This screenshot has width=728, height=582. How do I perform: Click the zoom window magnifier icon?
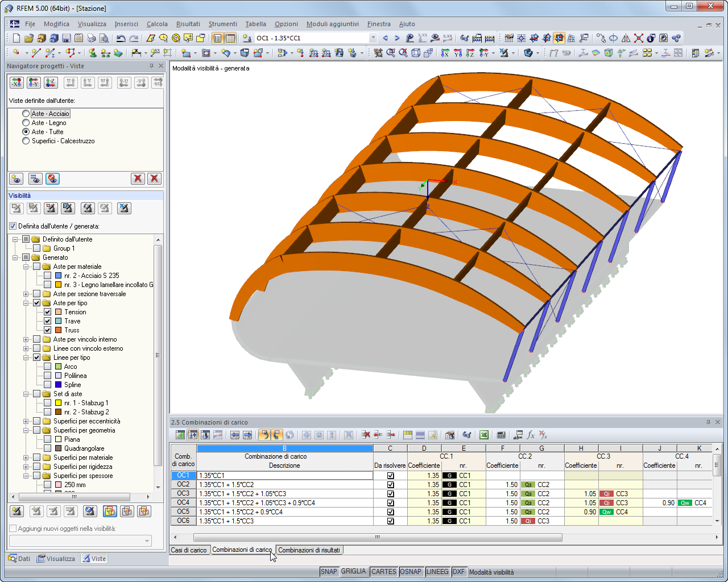click(391, 53)
